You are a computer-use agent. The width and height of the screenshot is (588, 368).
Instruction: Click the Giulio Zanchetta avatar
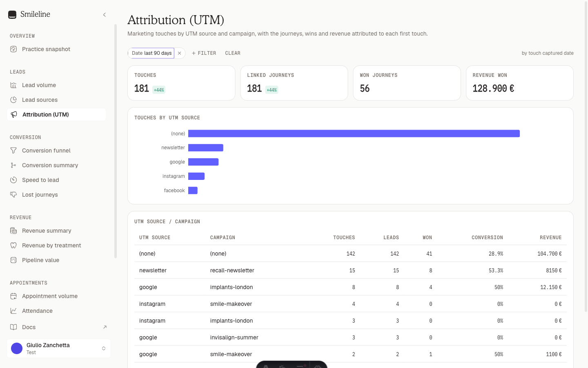coord(17,348)
